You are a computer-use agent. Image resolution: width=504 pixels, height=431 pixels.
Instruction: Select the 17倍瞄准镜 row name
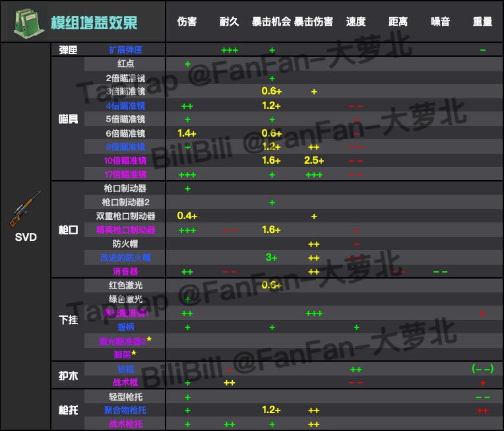125,175
